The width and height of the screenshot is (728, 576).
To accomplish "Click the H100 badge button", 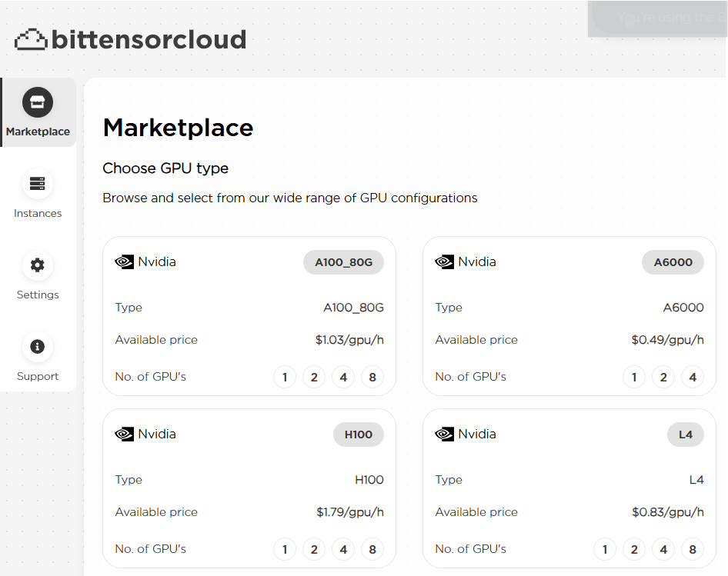I will [358, 434].
